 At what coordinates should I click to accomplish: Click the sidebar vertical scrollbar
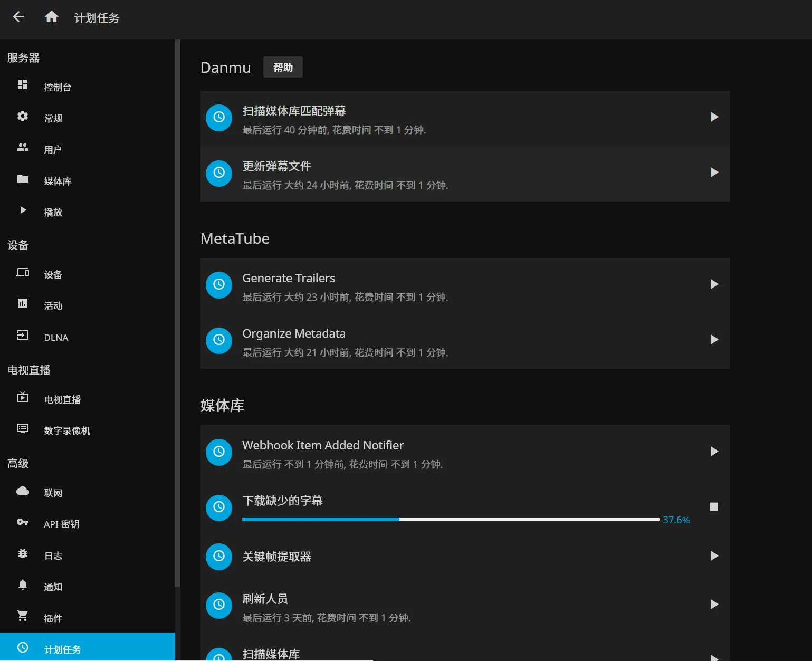pyautogui.click(x=178, y=317)
